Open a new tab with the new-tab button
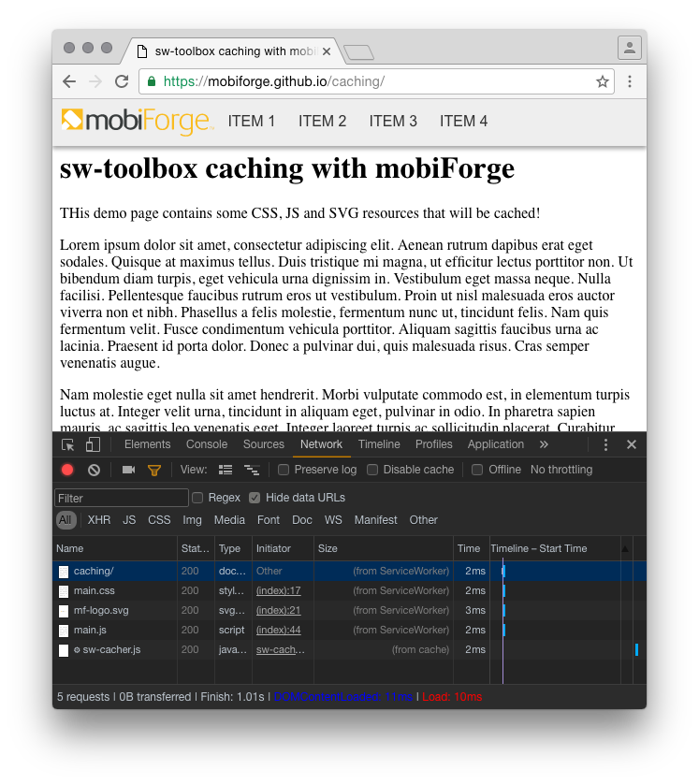699x784 pixels. tap(359, 52)
